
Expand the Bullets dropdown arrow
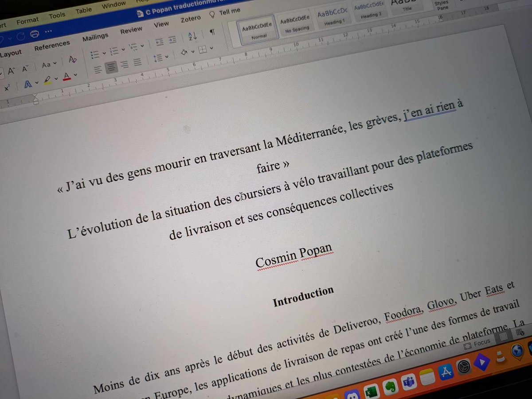click(104, 53)
